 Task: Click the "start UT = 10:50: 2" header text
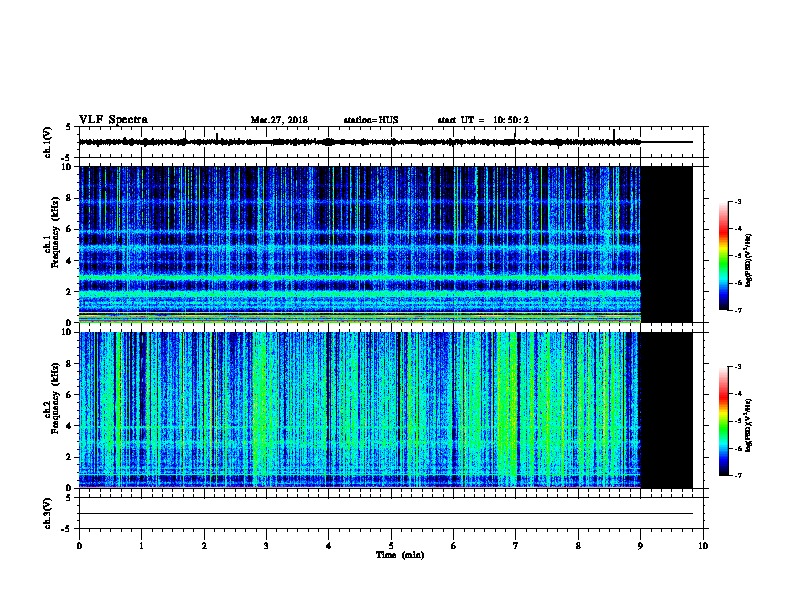pos(483,120)
